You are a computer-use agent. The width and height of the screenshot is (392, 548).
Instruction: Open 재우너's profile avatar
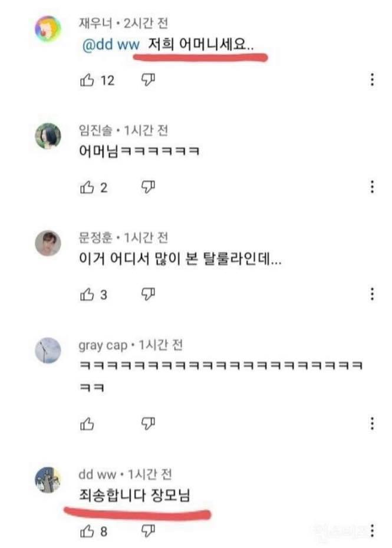(48, 29)
